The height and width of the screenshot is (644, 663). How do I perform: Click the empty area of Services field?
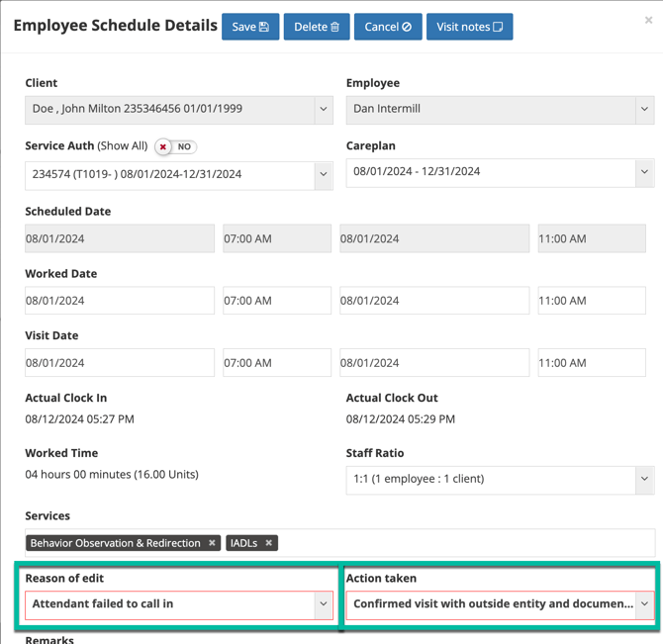465,543
